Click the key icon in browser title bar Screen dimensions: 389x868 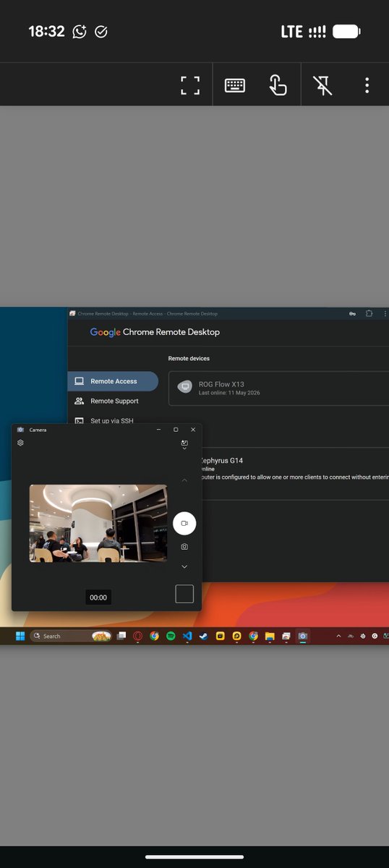[352, 314]
